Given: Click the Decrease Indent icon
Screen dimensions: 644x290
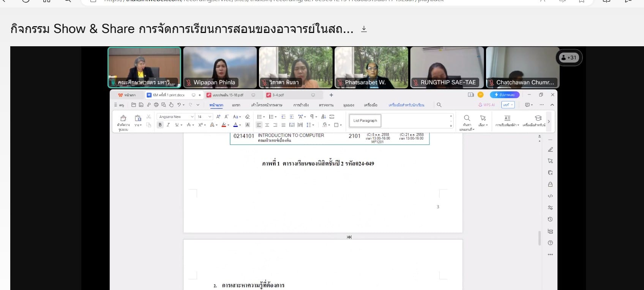Looking at the screenshot, I should coord(283,117).
